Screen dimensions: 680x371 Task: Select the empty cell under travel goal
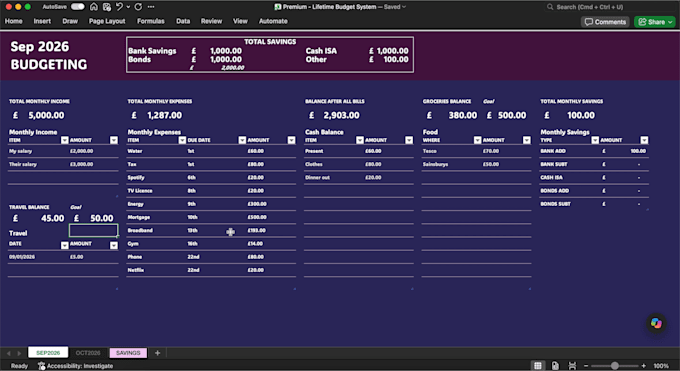(x=94, y=230)
